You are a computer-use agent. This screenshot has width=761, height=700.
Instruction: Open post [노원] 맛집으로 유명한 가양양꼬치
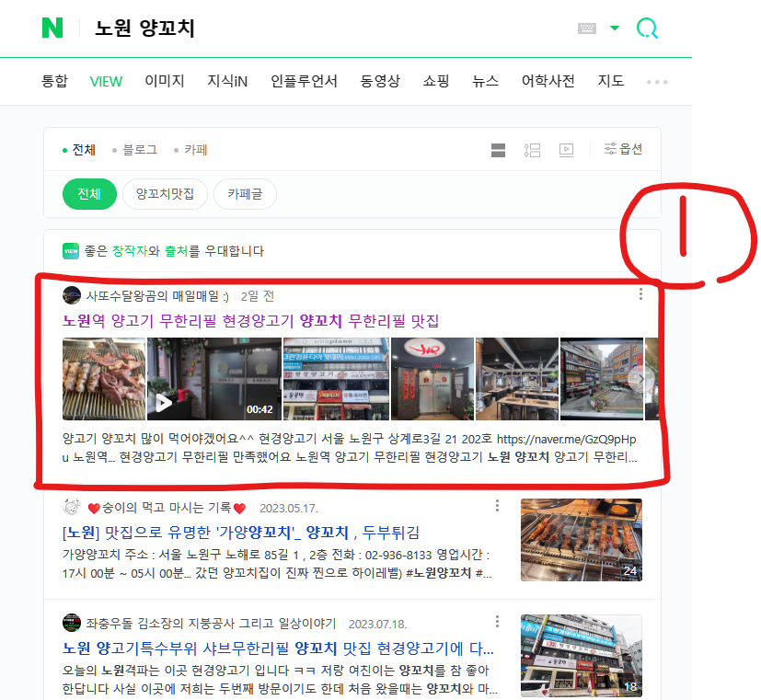tap(241, 533)
